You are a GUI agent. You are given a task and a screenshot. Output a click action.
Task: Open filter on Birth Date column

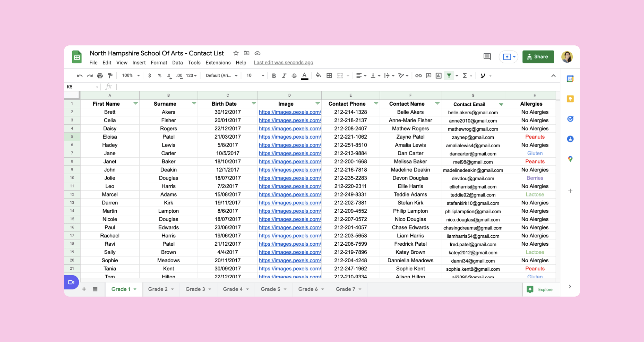[x=254, y=104]
